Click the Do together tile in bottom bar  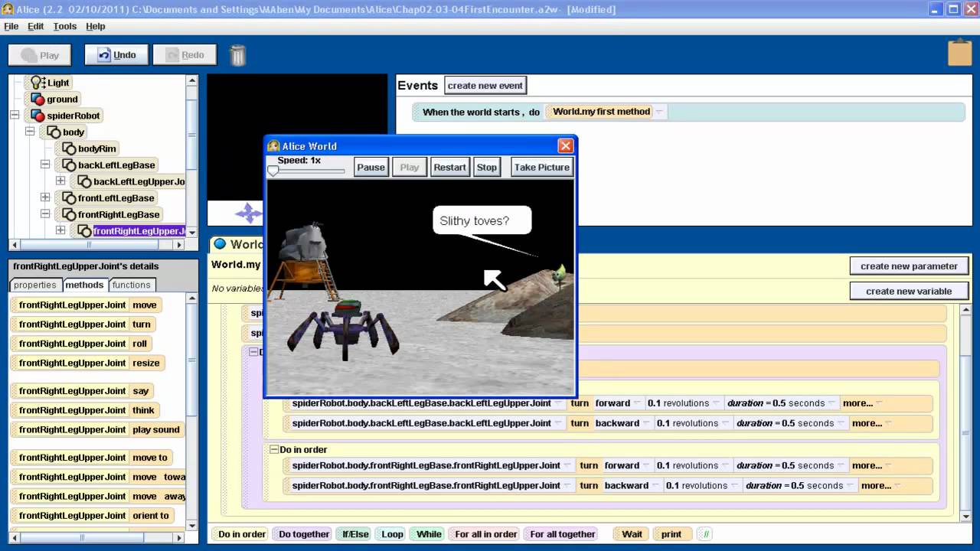click(304, 534)
